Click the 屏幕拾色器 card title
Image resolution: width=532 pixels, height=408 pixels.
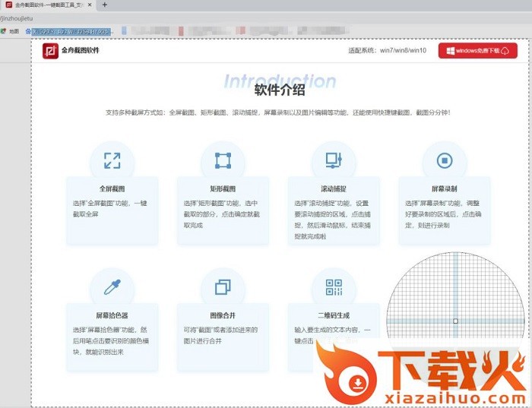click(x=112, y=315)
